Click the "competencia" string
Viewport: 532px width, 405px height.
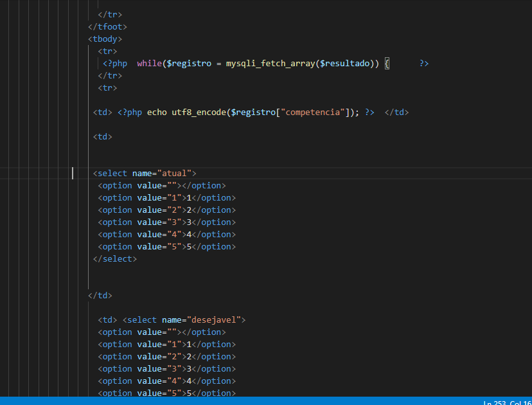pos(313,113)
